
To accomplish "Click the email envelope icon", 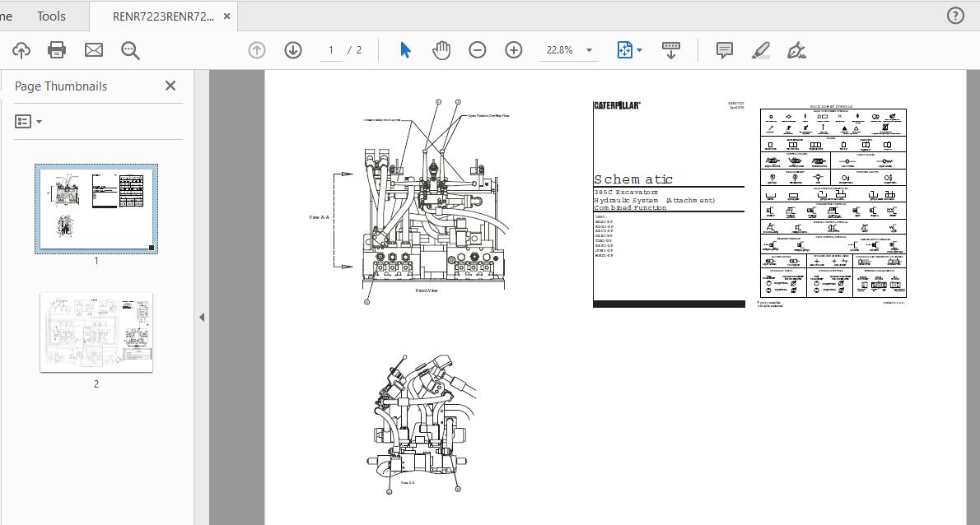I will pyautogui.click(x=94, y=50).
